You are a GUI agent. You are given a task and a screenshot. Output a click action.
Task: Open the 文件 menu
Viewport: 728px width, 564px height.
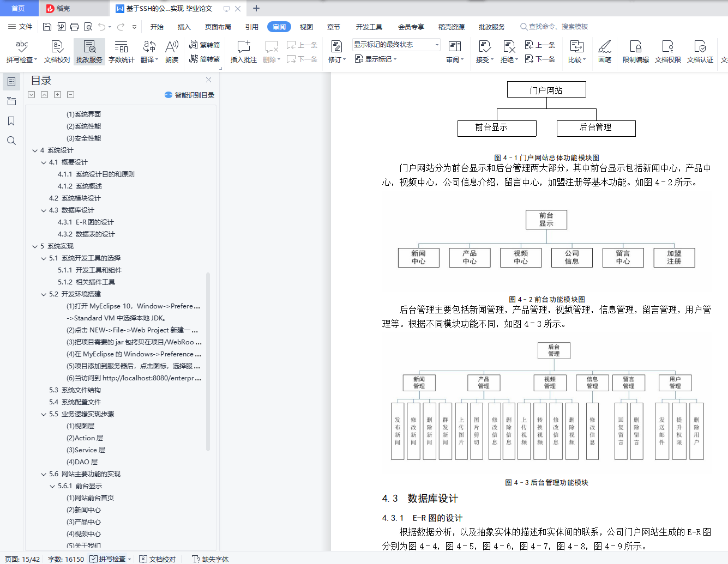(20, 27)
